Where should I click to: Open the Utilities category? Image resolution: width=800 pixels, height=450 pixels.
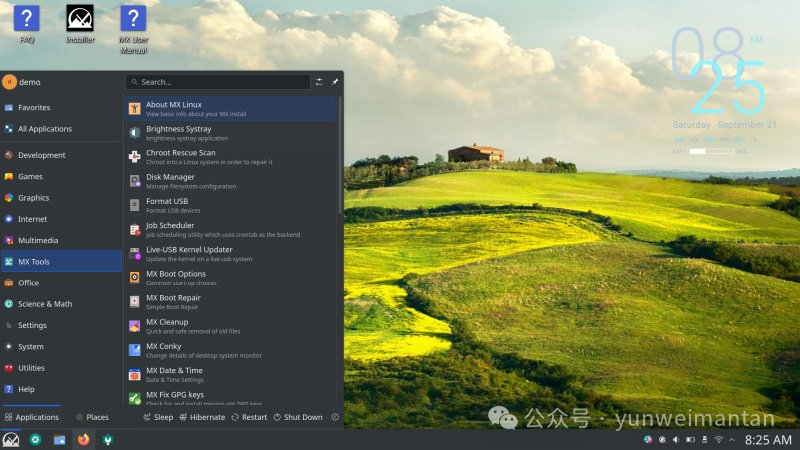pyautogui.click(x=61, y=368)
